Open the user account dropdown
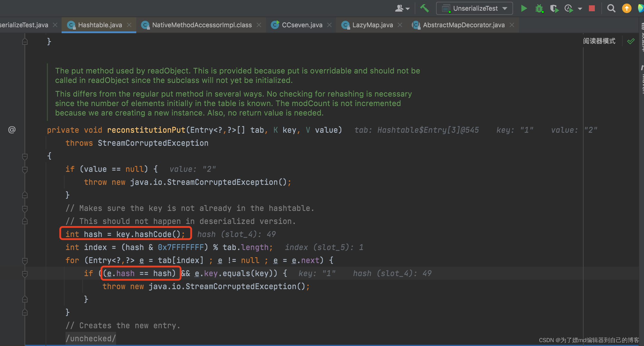Image resolution: width=644 pixels, height=346 pixels. pyautogui.click(x=402, y=9)
